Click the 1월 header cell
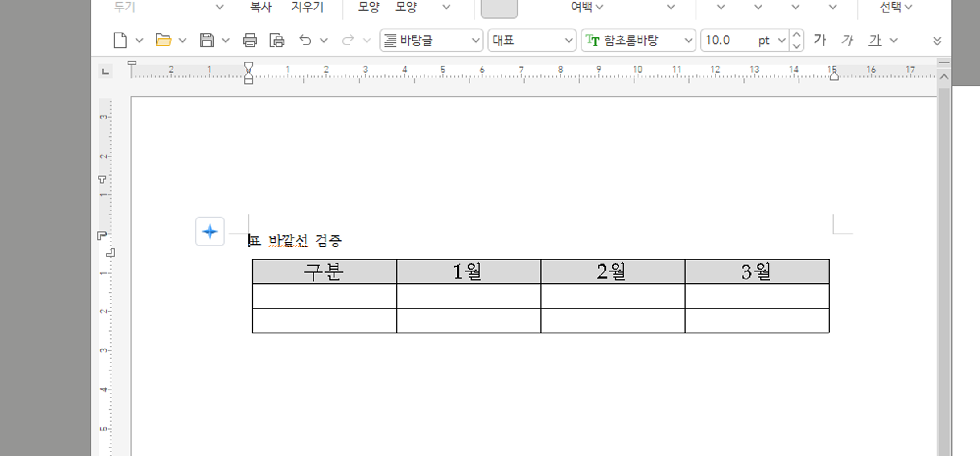The image size is (980, 456). [x=469, y=271]
